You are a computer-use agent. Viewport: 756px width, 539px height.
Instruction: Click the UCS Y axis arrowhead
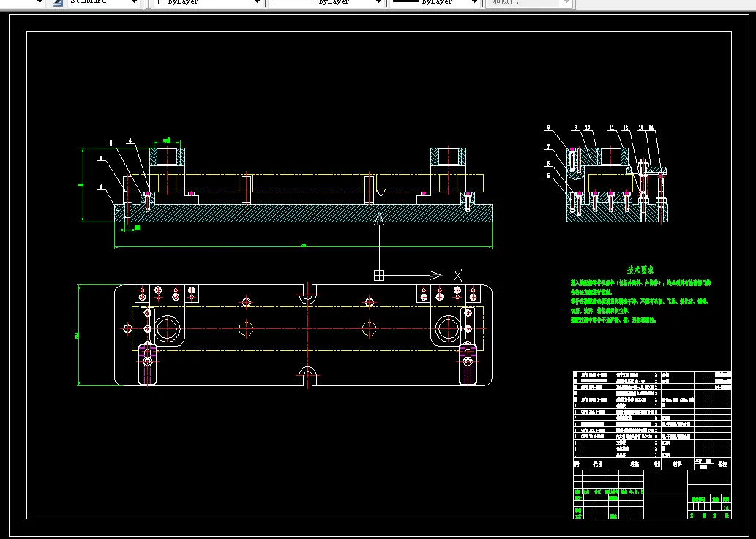pos(379,219)
